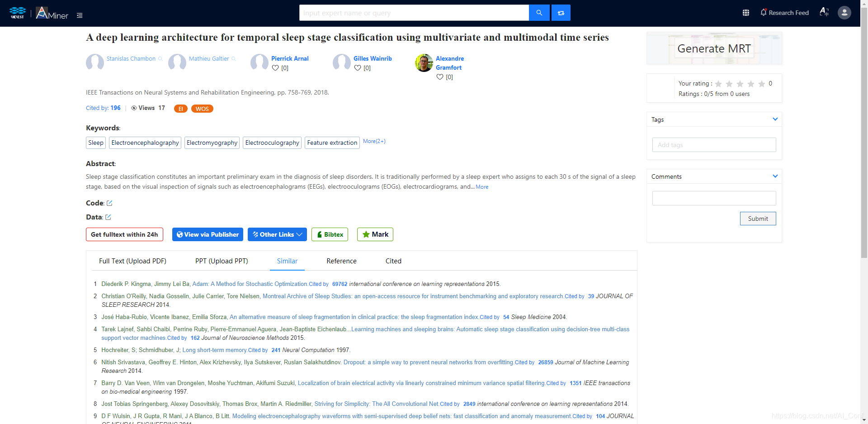
Task: Click the Sleep keyword tag
Action: (x=96, y=143)
